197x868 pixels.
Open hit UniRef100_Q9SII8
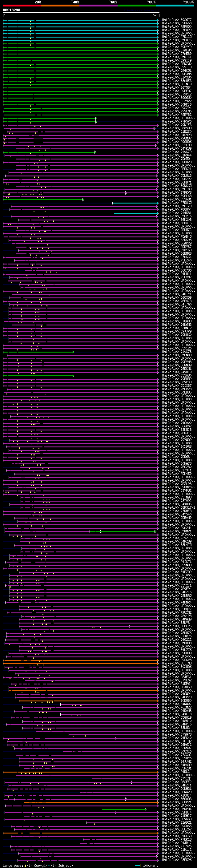click(x=177, y=67)
